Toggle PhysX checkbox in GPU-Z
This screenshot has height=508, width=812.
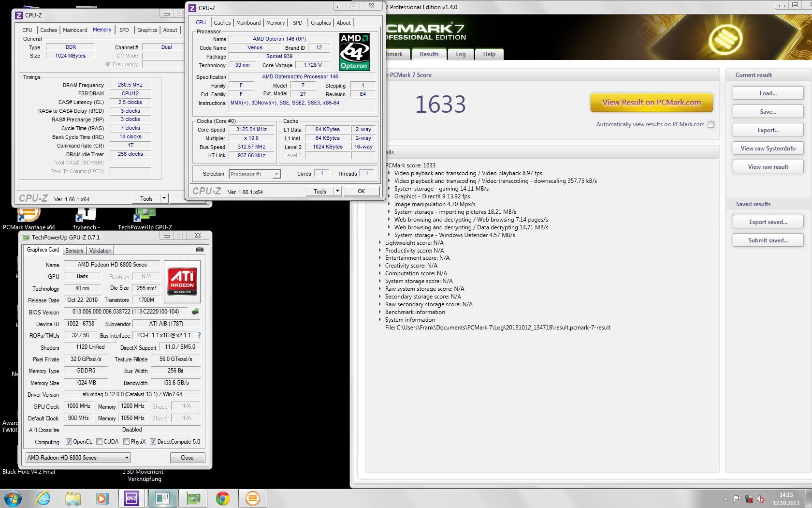[126, 441]
